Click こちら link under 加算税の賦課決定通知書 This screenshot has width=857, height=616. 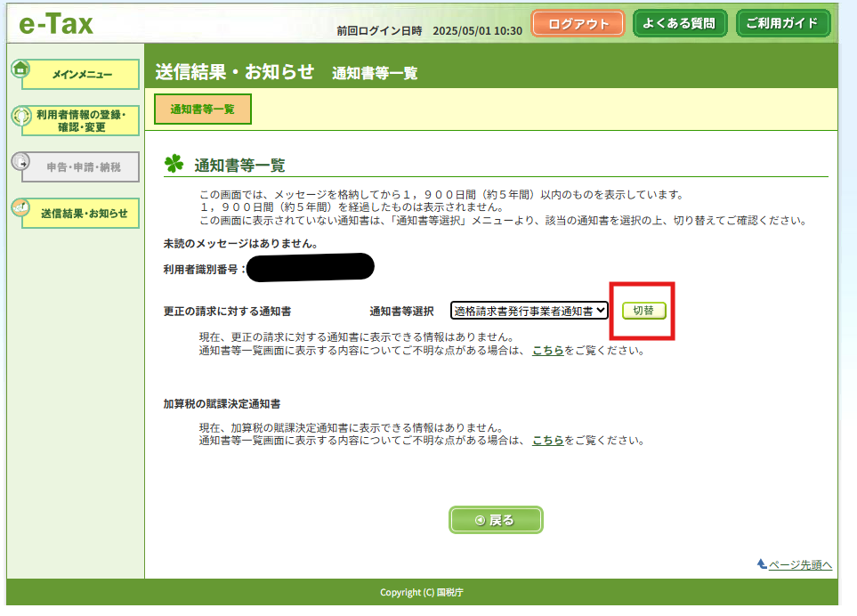pos(547,441)
